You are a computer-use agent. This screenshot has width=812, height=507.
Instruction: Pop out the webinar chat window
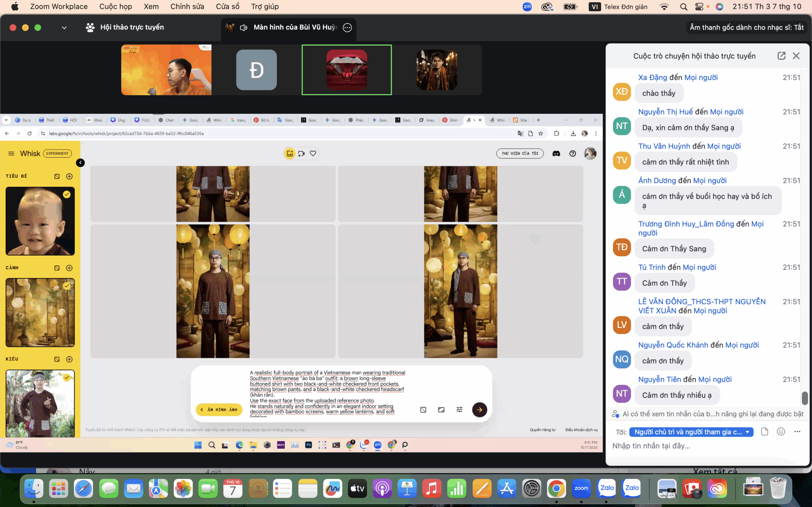(x=781, y=56)
